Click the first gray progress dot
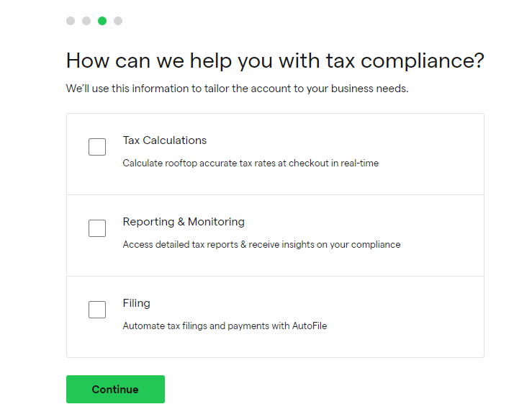The width and height of the screenshot is (532, 417). coord(71,21)
